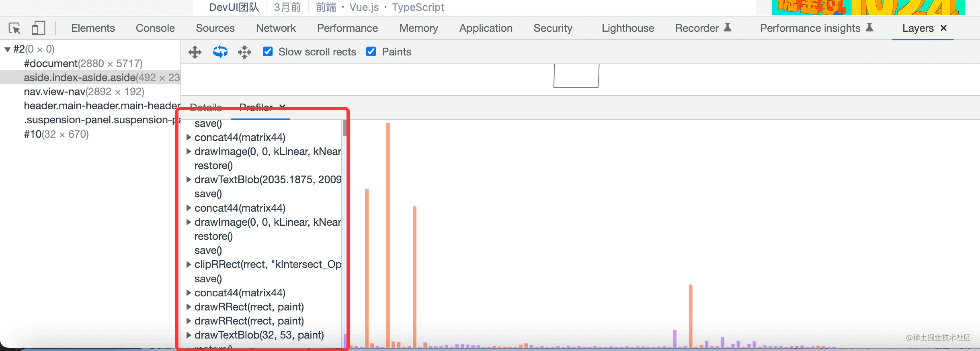Toggle the device toolbar icon
Screen dimensions: 980x351
(39, 28)
